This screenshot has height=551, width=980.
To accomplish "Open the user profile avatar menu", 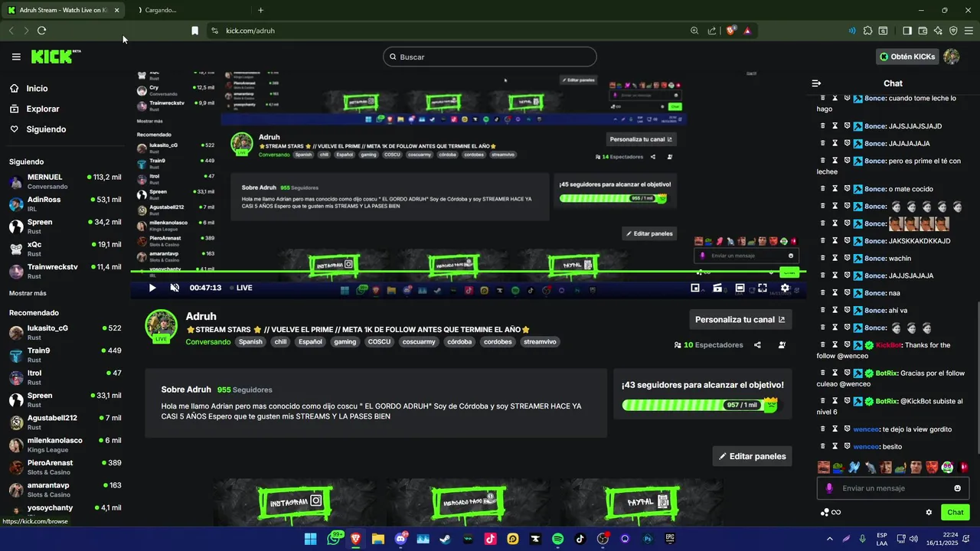I will [x=952, y=57].
